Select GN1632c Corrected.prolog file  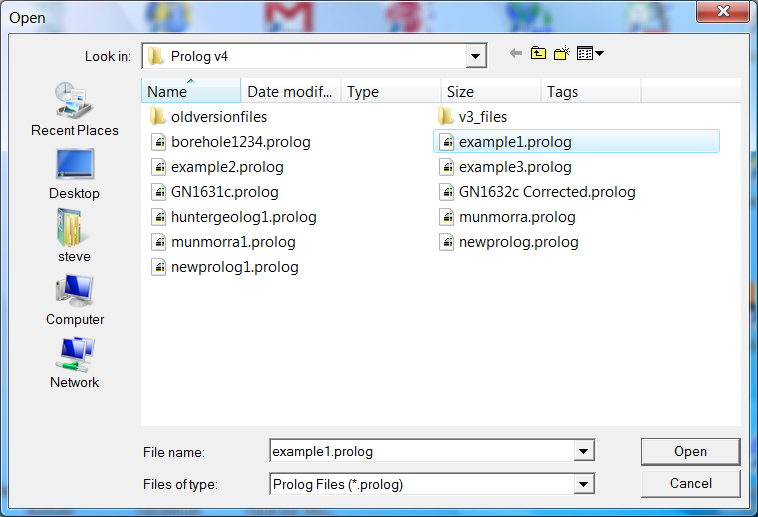point(546,192)
